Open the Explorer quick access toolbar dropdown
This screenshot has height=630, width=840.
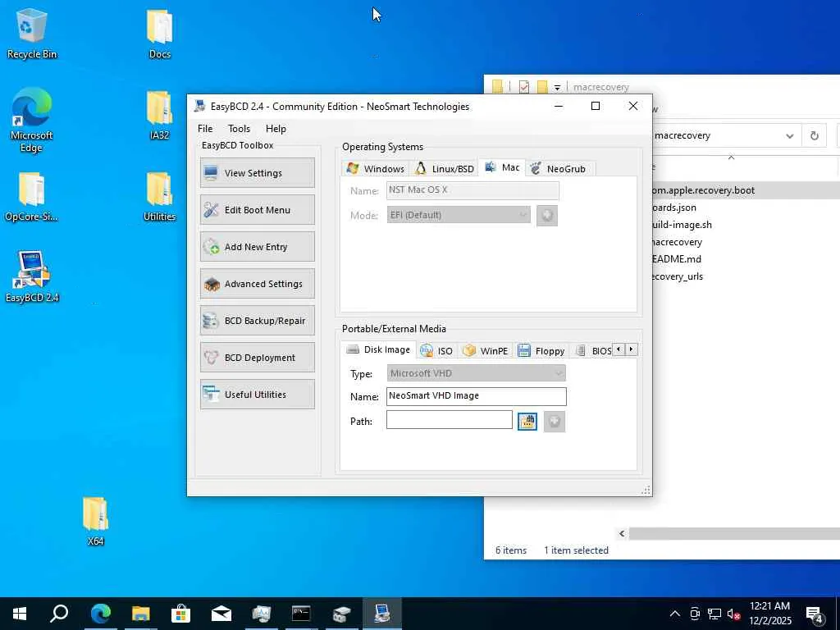point(557,87)
